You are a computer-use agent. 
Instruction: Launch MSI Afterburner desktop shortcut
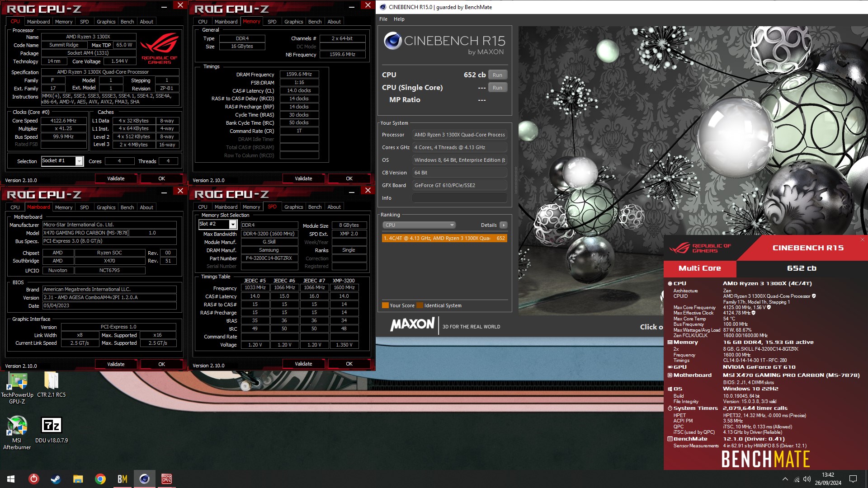(17, 433)
